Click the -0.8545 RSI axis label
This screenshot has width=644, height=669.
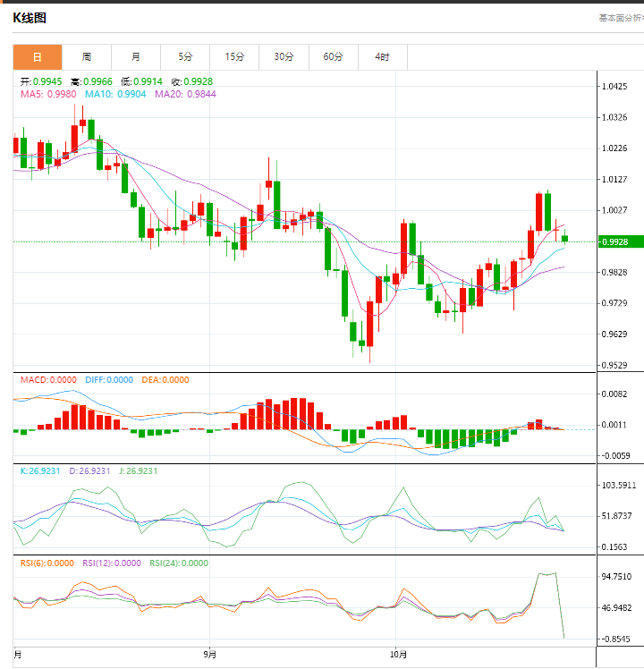[614, 639]
